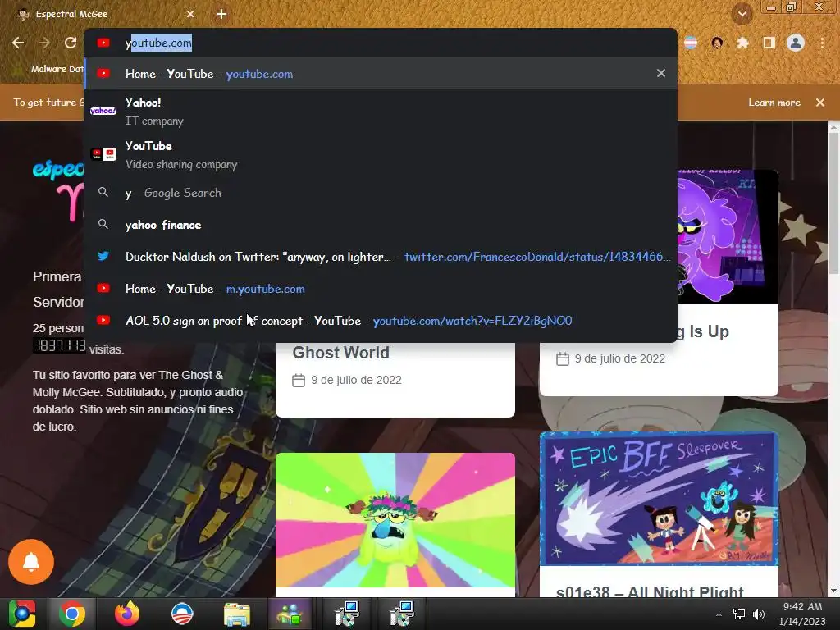Click the Obama-logo browser taskbar icon
The height and width of the screenshot is (630, 840).
coord(181,614)
